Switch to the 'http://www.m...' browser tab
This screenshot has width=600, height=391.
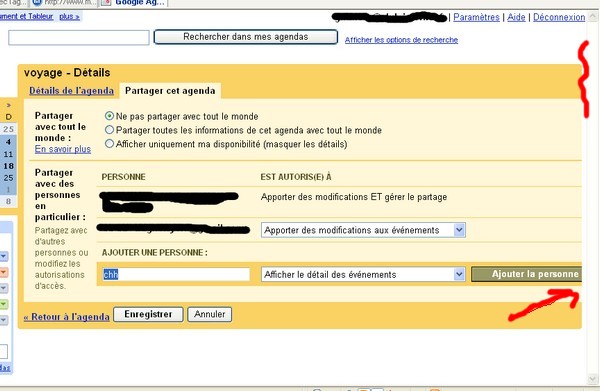pos(64,3)
